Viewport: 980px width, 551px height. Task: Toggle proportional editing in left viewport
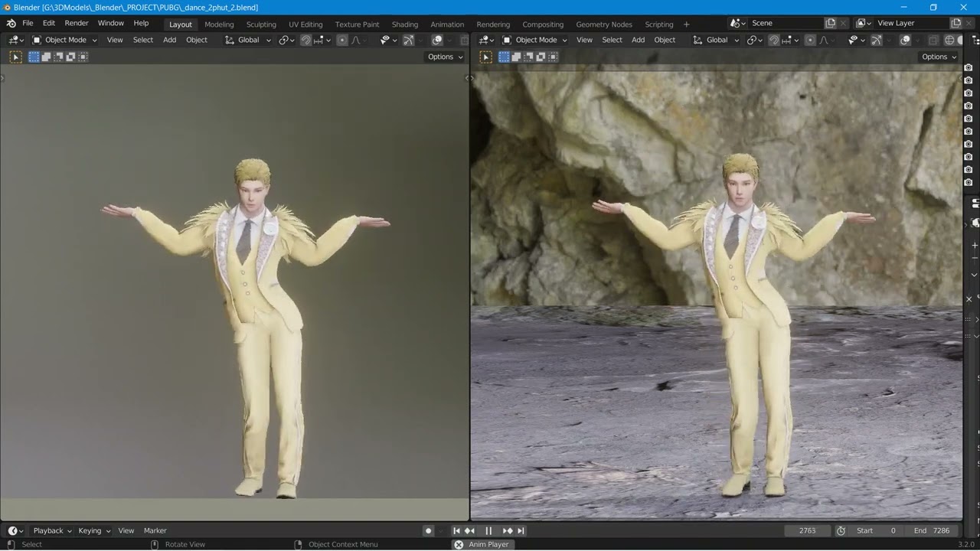[x=342, y=40]
